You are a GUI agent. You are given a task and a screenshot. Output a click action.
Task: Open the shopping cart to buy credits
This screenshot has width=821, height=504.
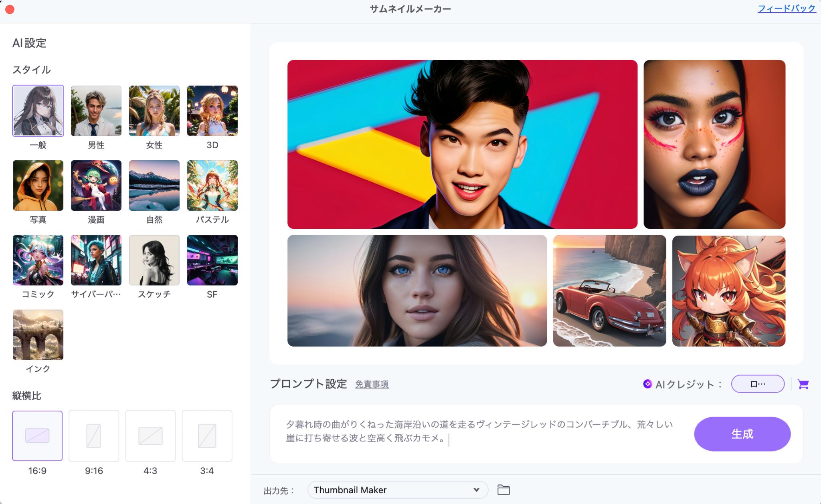[x=803, y=384]
